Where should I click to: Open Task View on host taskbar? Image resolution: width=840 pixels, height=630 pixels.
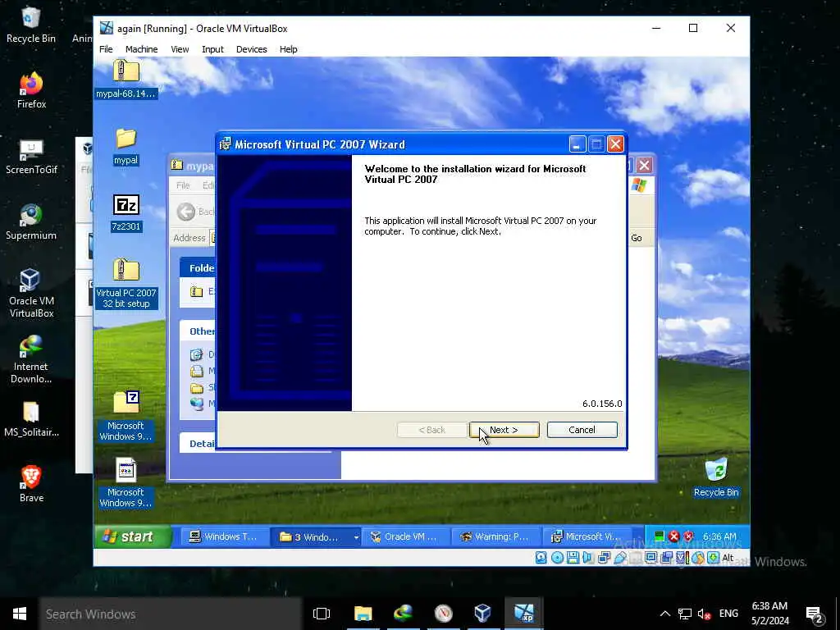click(322, 614)
